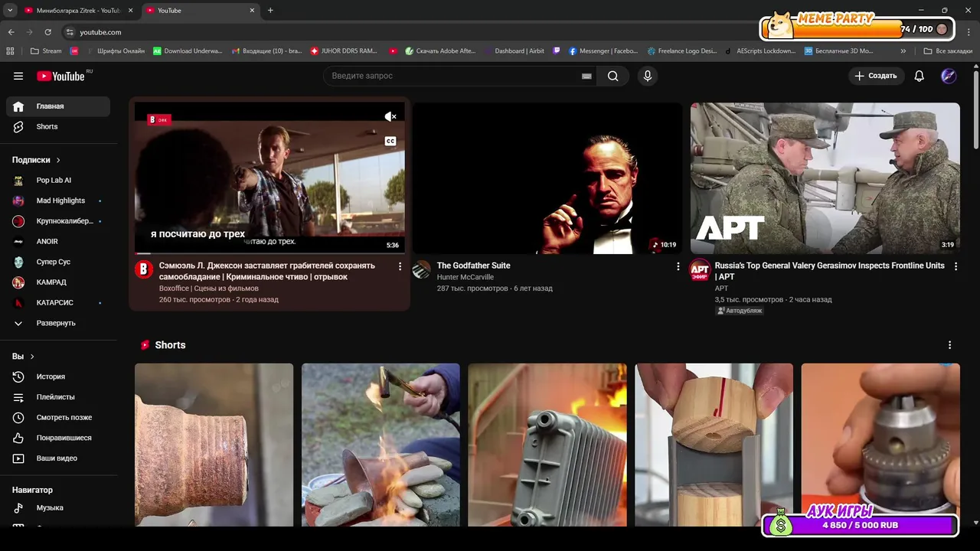Click the search magnifier button
The image size is (980, 551).
(x=613, y=76)
